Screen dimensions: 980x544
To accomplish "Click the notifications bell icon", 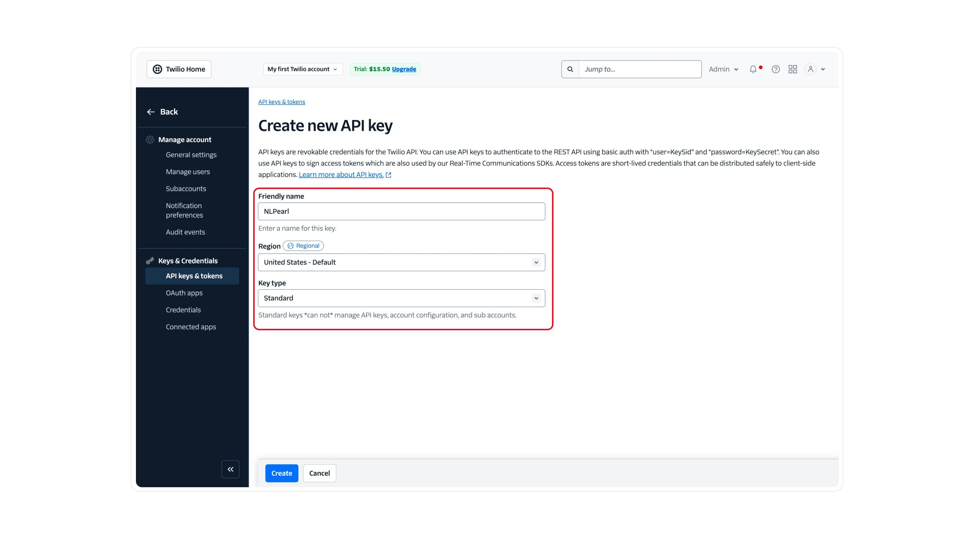I will (753, 69).
